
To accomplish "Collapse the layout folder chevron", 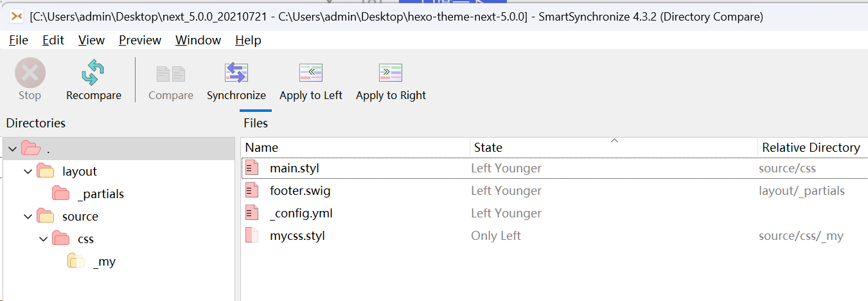I will [x=28, y=172].
